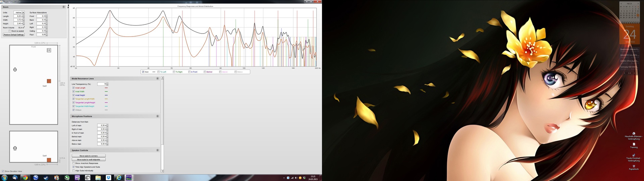Viewport: 644px width, 181px height.
Task: Collapse the Room panel
Action: tap(64, 7)
